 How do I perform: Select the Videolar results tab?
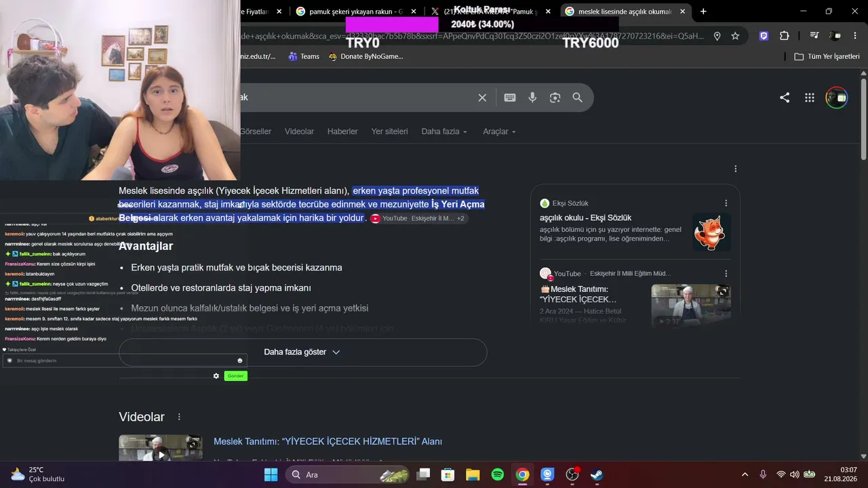[x=299, y=131]
